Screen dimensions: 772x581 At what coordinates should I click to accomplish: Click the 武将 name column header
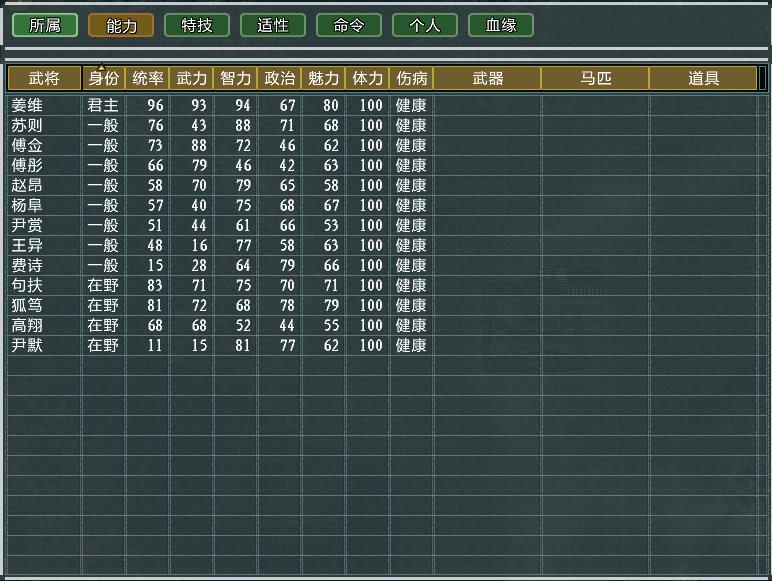pos(44,78)
